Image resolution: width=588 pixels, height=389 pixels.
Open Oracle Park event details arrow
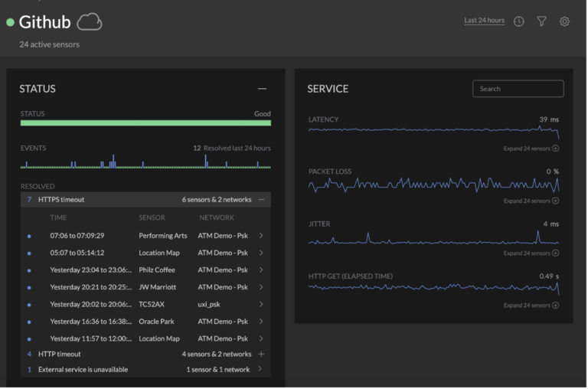pos(261,322)
